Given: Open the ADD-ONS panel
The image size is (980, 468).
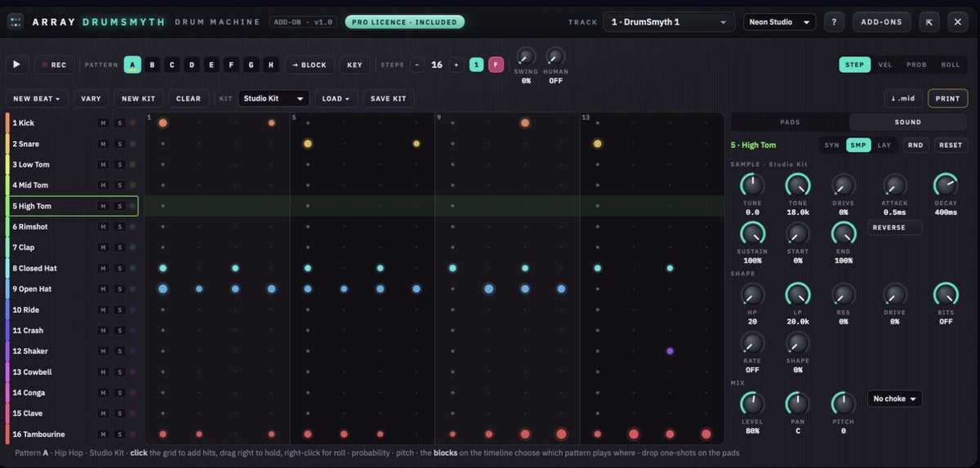Looking at the screenshot, I should [x=882, y=22].
